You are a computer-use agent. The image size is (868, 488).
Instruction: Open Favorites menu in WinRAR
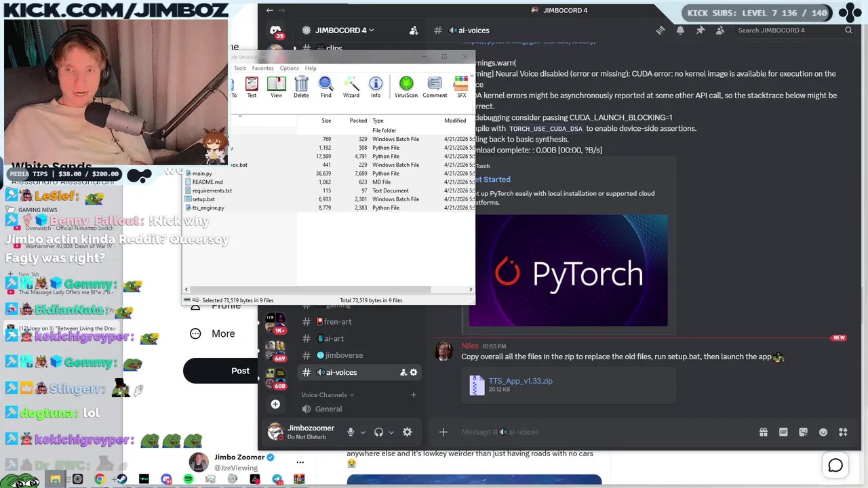pos(262,68)
